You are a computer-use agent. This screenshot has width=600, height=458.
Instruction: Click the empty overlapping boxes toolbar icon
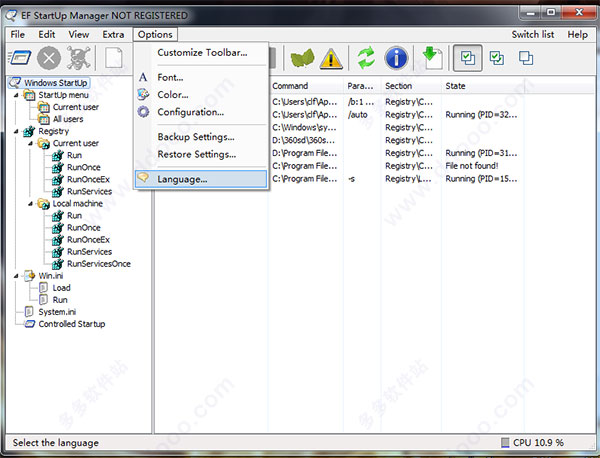click(x=526, y=58)
